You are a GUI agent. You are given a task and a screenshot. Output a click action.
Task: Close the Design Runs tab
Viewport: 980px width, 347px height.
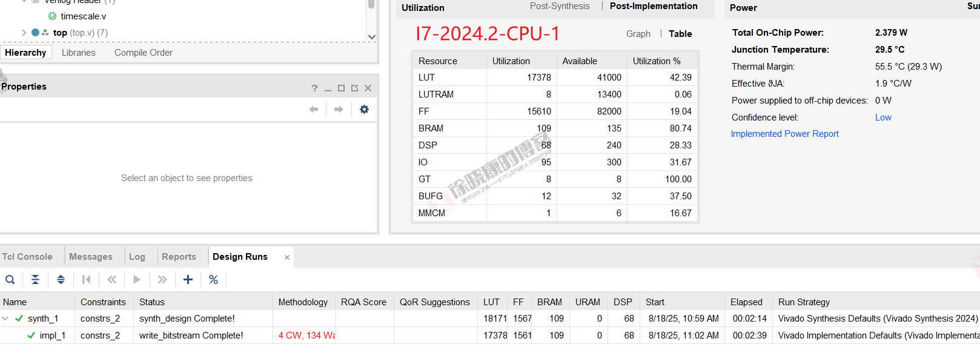(287, 257)
